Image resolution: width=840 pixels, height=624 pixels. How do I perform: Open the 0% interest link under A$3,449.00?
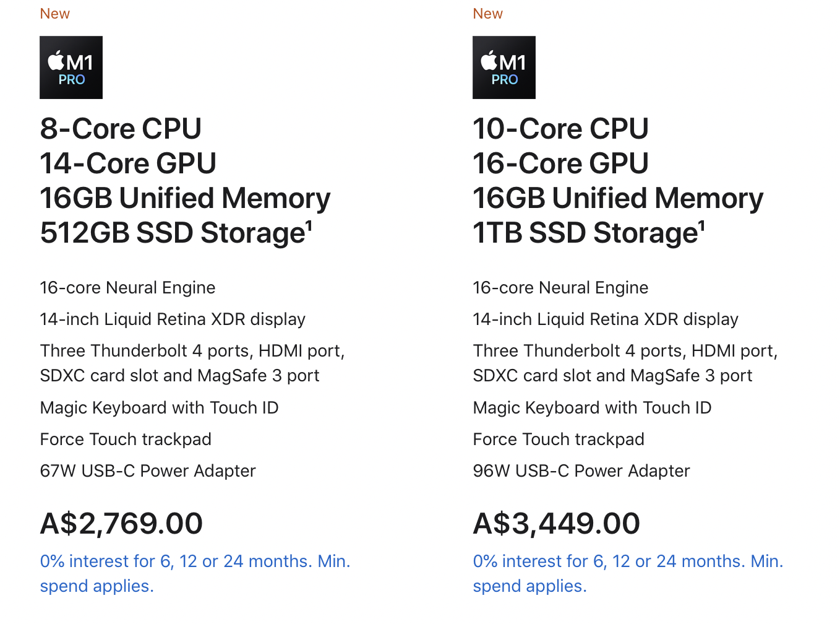(628, 573)
